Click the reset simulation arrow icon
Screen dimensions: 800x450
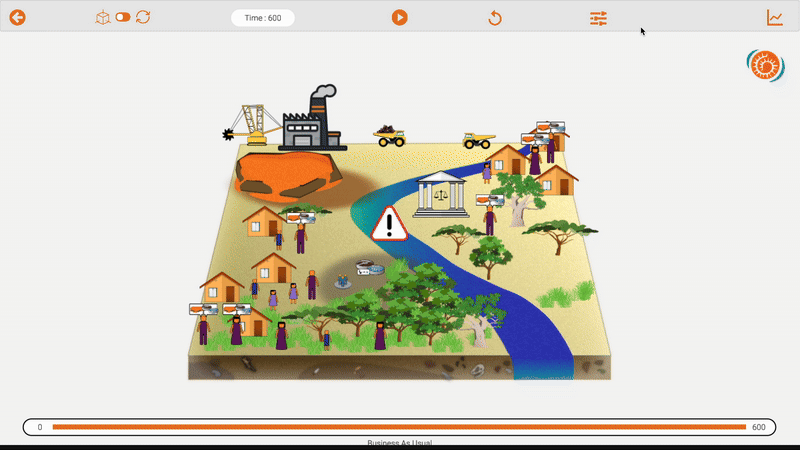tap(495, 18)
